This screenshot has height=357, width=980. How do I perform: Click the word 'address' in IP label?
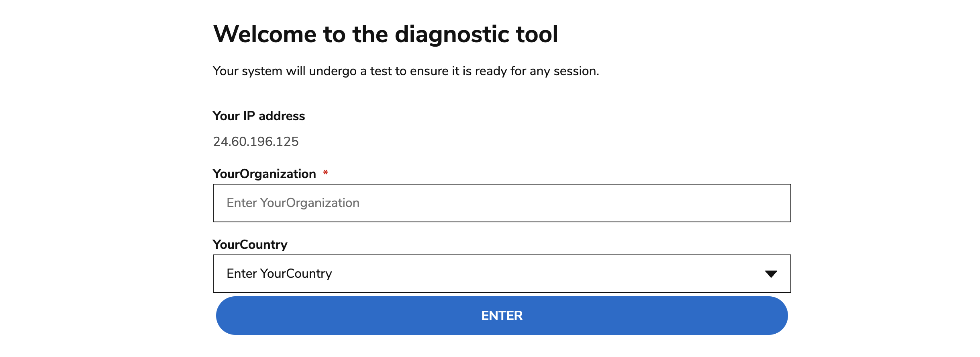282,116
